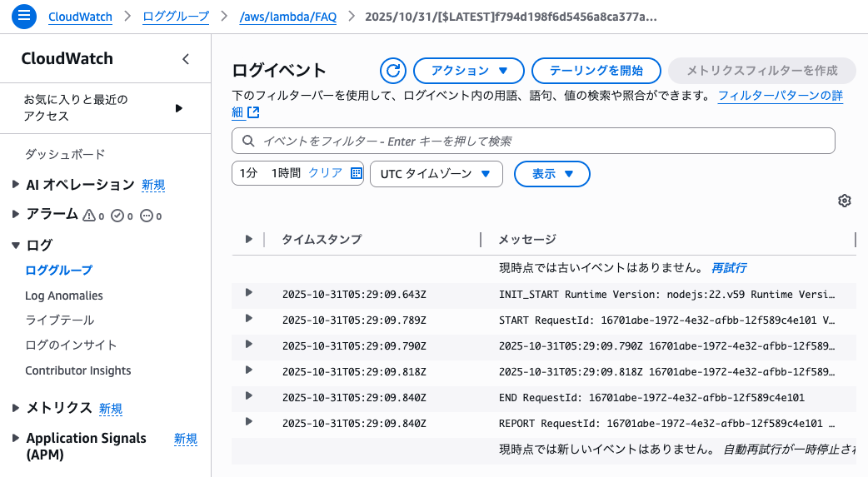The image size is (868, 477).
Task: Click 新規 badge next to Application Signals
Action: [x=186, y=439]
